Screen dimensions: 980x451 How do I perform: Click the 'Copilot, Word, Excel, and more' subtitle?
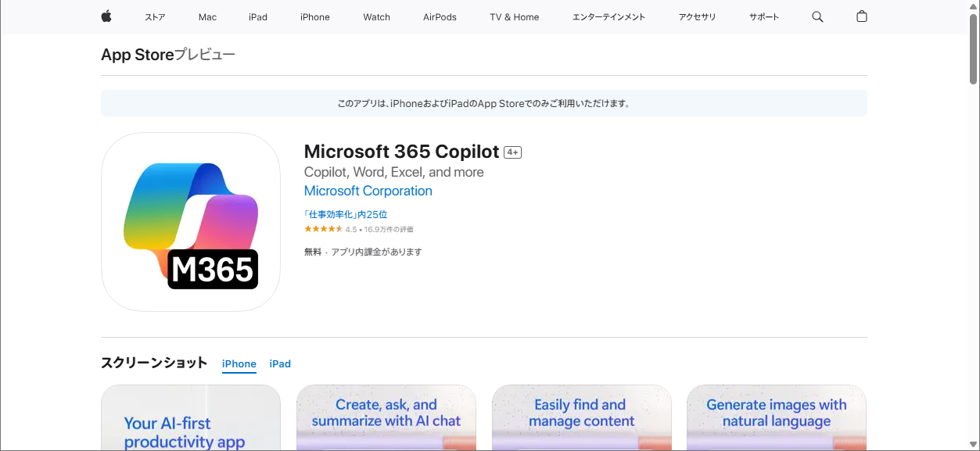393,172
